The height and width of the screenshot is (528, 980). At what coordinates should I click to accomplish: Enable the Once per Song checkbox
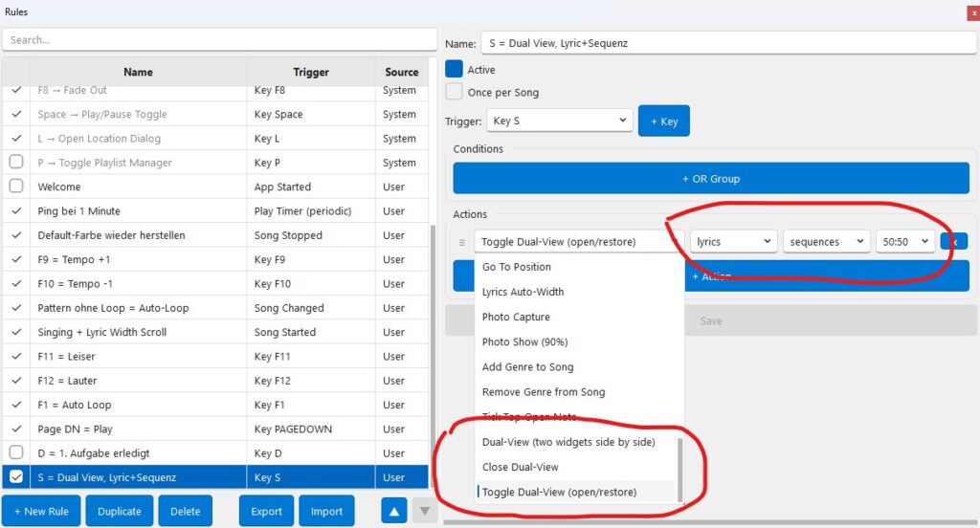tap(455, 93)
